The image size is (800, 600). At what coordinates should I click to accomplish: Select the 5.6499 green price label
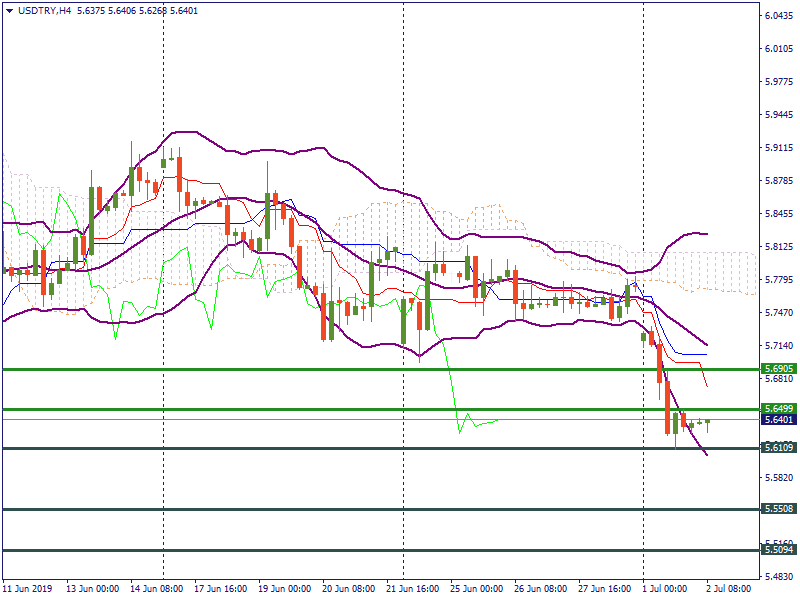coord(778,409)
